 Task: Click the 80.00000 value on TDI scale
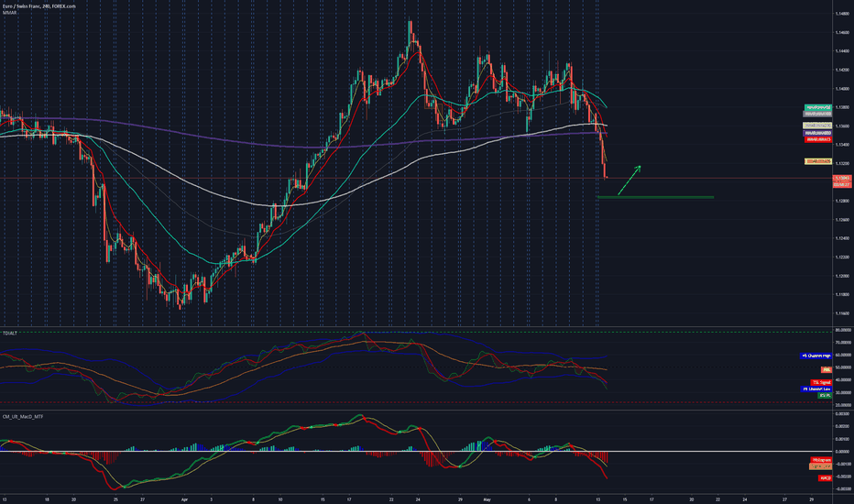coord(842,330)
